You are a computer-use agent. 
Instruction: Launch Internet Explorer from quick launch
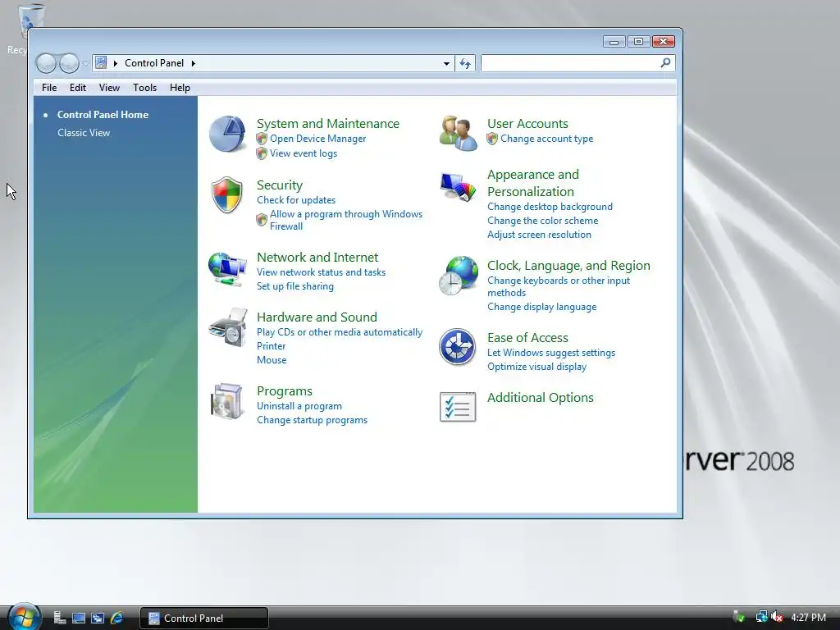coord(116,618)
